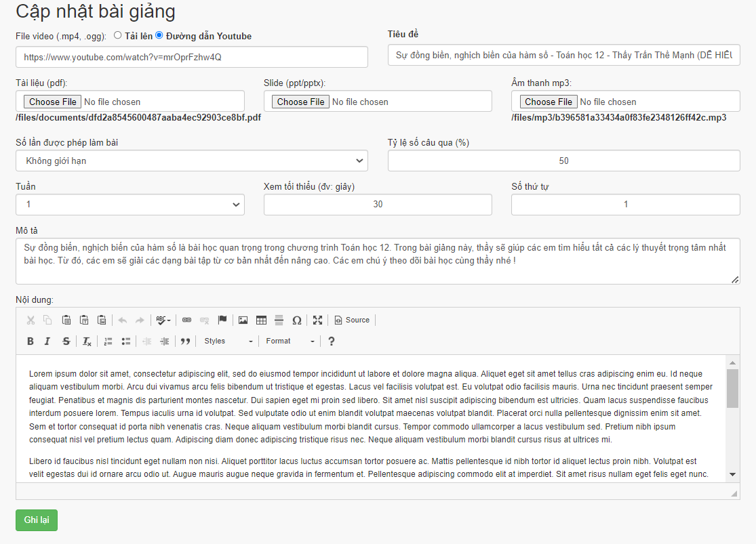This screenshot has width=756, height=544.
Task: Click the green "Ghi lại" save button
Action: point(37,520)
